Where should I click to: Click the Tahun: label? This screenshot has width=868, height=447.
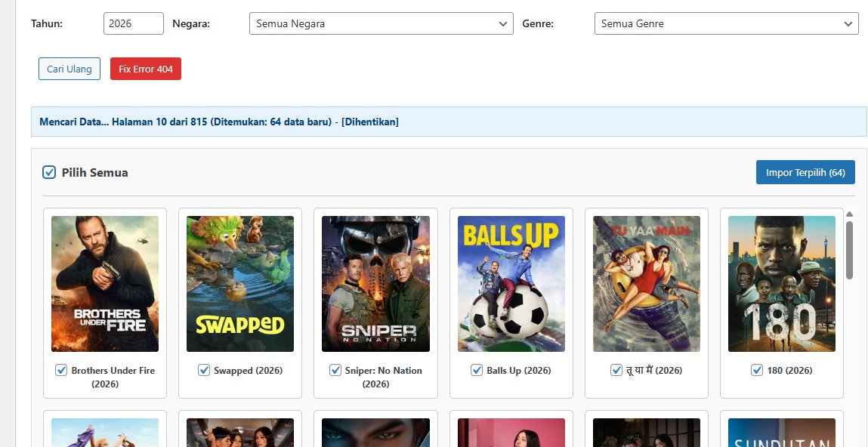pos(47,24)
